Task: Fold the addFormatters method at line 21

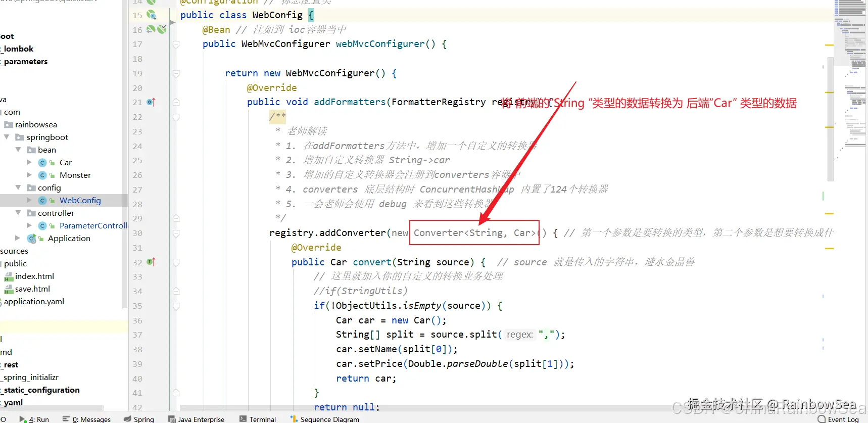Action: [176, 103]
